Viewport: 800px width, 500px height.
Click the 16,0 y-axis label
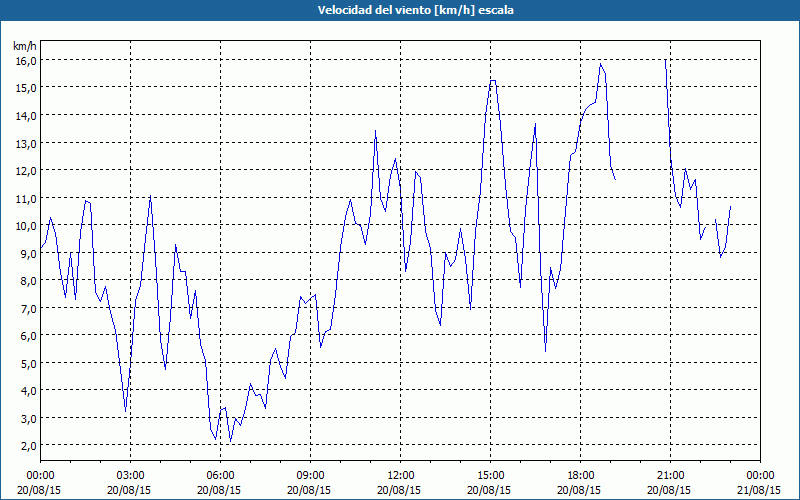click(26, 61)
